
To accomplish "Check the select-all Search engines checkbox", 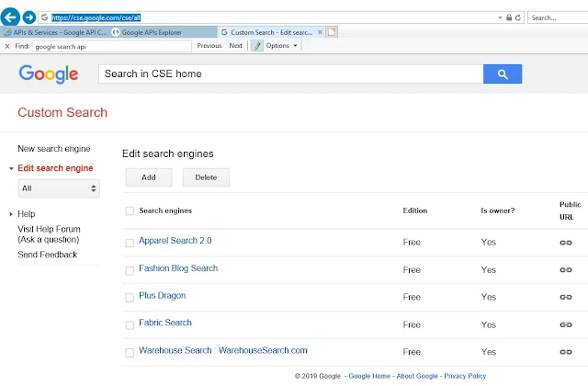I will (x=130, y=210).
